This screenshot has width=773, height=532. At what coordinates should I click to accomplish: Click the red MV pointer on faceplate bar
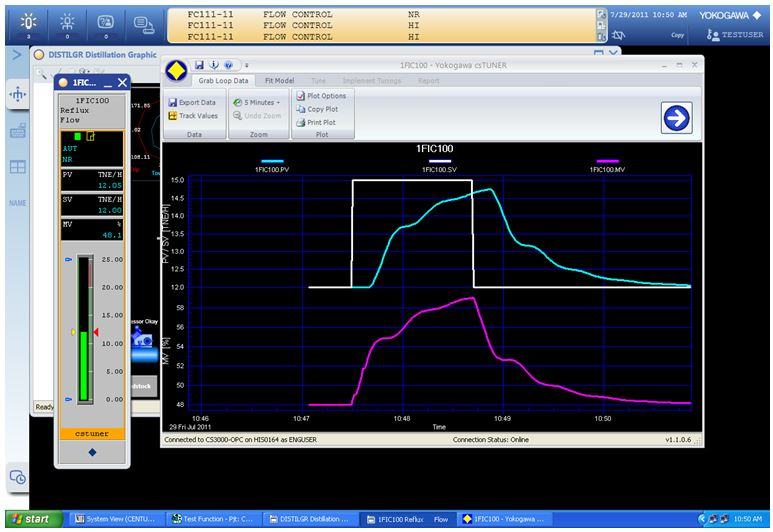(x=96, y=332)
